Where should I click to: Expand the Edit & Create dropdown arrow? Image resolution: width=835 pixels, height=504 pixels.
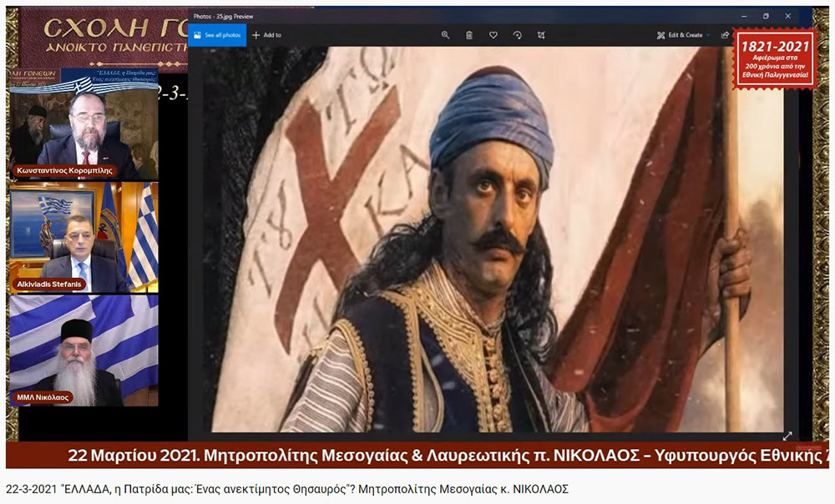(708, 35)
